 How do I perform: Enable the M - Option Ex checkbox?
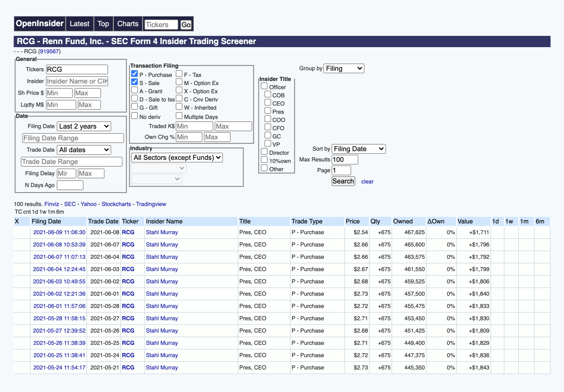pyautogui.click(x=179, y=82)
